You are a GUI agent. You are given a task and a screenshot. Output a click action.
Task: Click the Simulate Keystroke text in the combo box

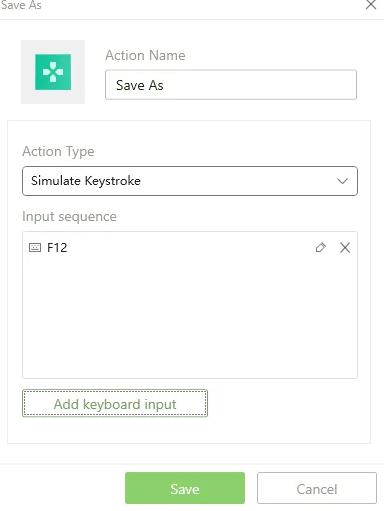86,181
